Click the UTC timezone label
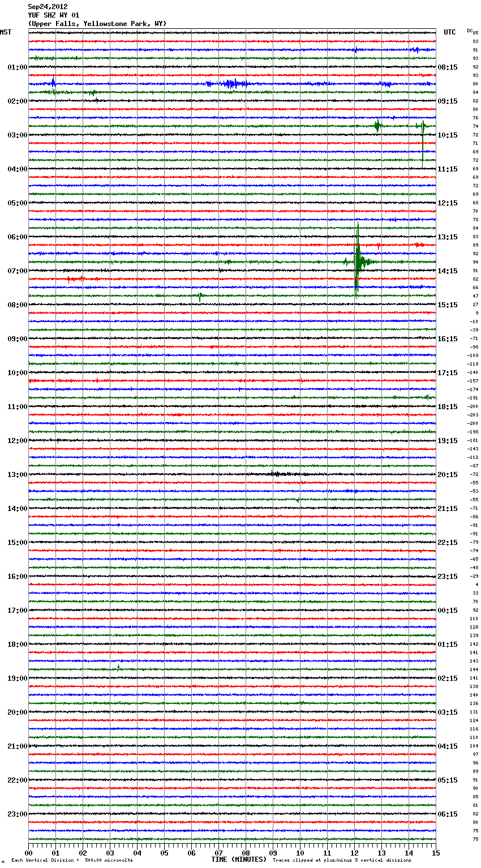 pos(450,32)
